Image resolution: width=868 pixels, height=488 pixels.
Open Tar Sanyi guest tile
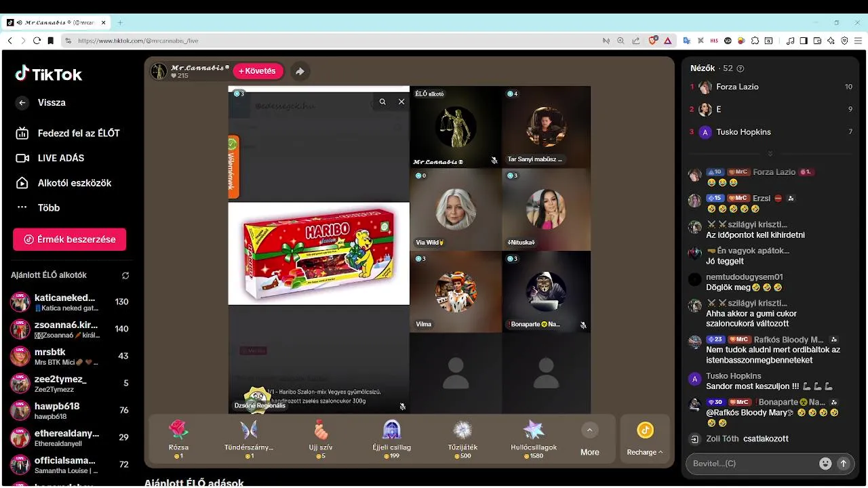pyautogui.click(x=546, y=127)
